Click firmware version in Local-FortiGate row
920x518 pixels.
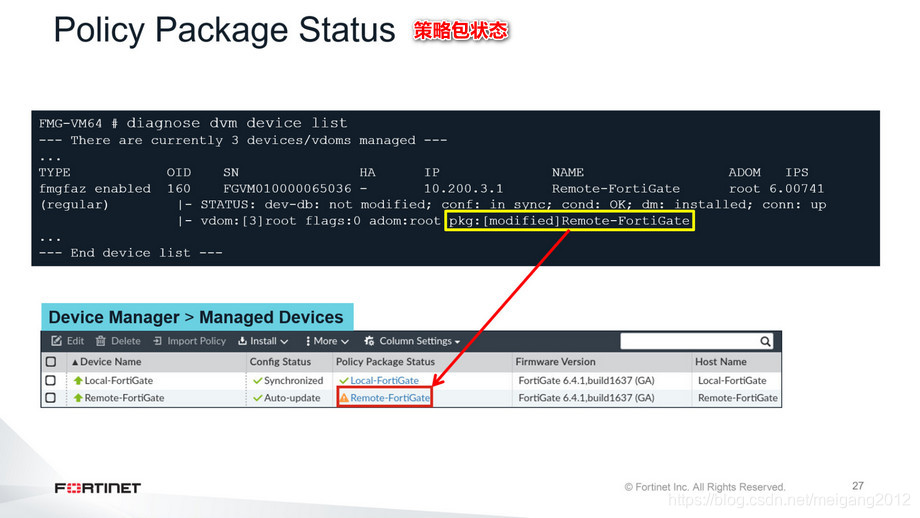pyautogui.click(x=586, y=381)
